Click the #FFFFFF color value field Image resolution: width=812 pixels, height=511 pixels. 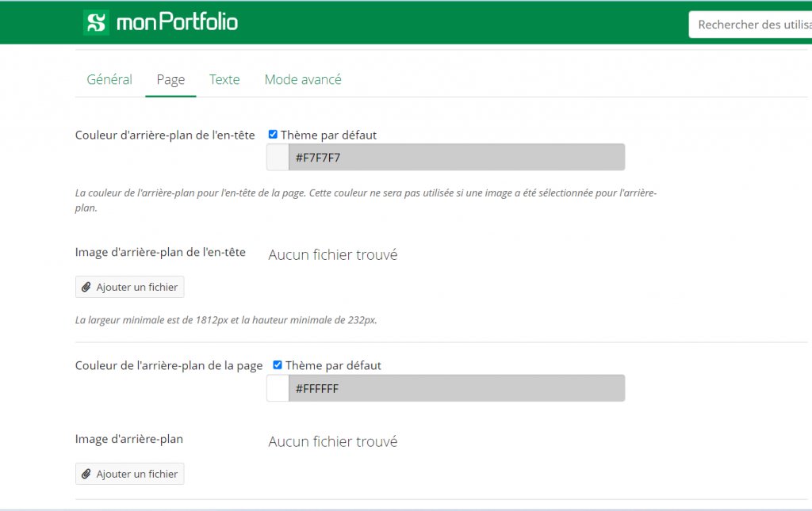pyautogui.click(x=456, y=388)
